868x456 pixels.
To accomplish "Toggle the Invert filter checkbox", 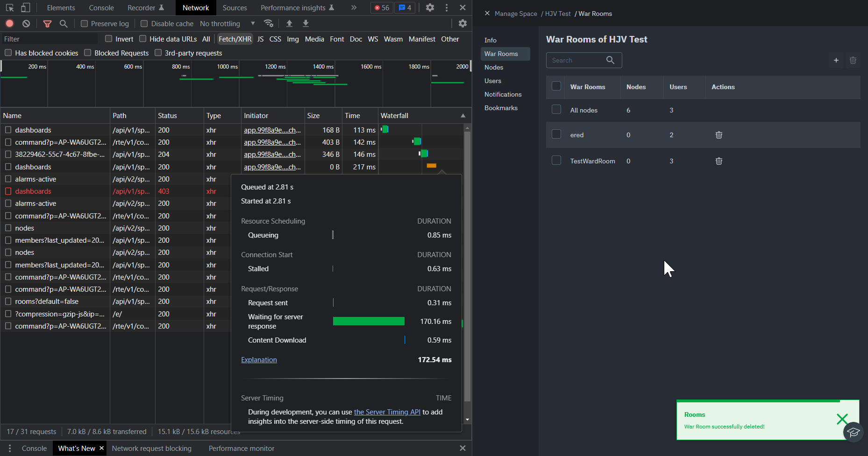I will point(109,39).
